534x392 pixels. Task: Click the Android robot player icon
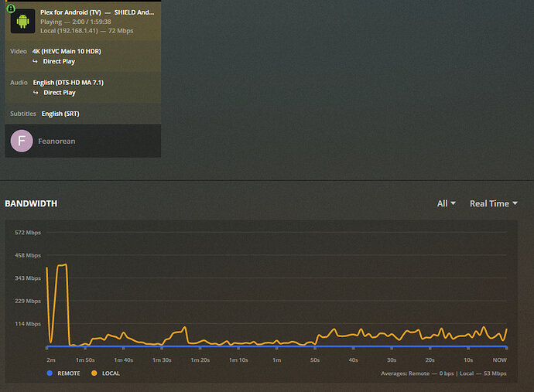[x=22, y=21]
